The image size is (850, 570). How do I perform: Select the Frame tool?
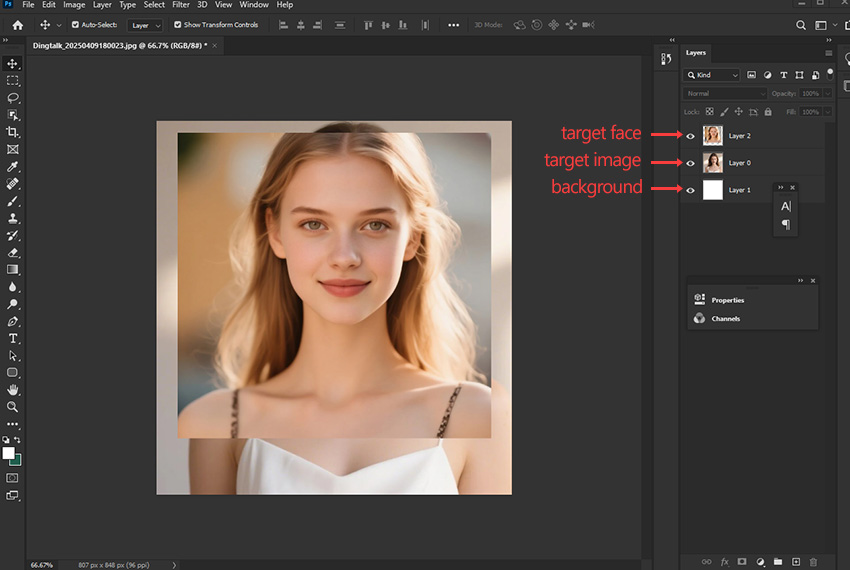tap(12, 149)
